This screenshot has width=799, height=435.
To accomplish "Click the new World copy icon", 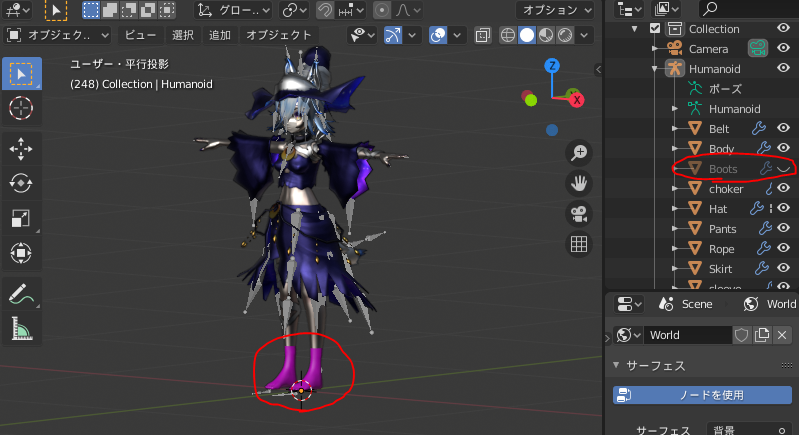I will [762, 335].
